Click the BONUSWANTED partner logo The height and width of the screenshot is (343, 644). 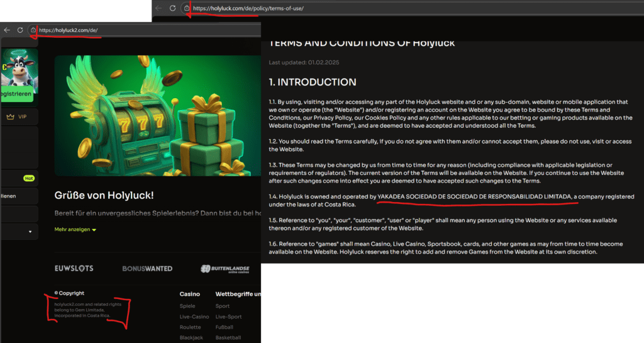click(147, 269)
